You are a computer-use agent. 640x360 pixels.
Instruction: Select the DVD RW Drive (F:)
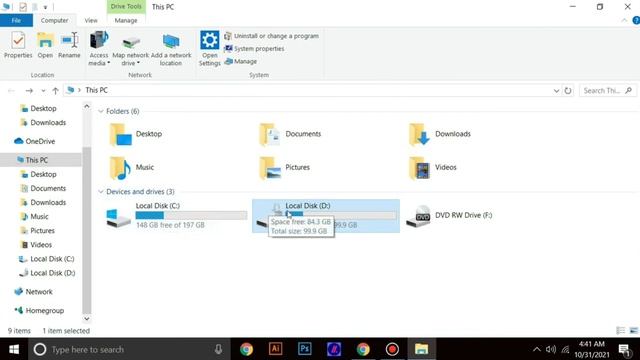tap(450, 216)
